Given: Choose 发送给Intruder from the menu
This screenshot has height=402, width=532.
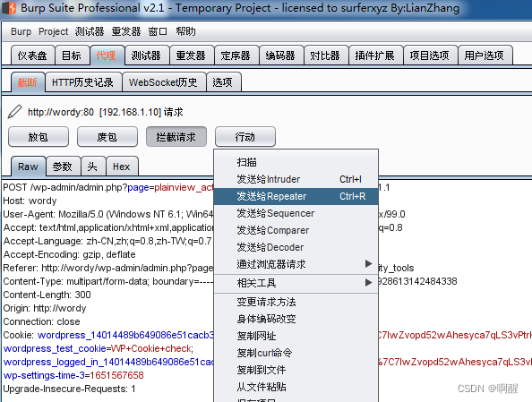Looking at the screenshot, I should (296, 179).
